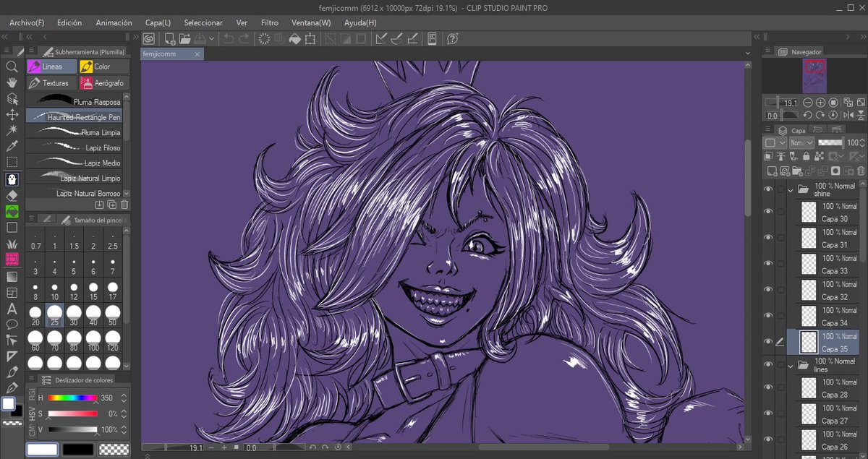
Task: Hide the lines folder layer
Action: click(769, 365)
